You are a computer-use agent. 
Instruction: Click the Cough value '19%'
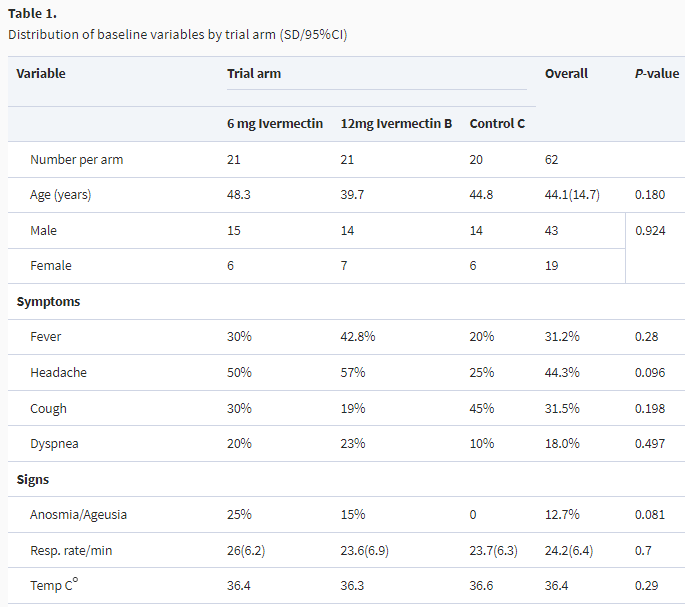353,409
